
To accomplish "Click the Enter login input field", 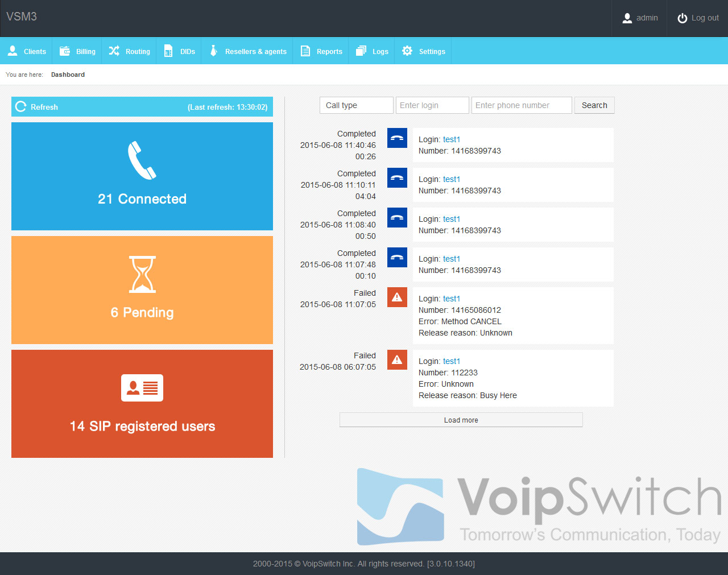I will pos(432,105).
